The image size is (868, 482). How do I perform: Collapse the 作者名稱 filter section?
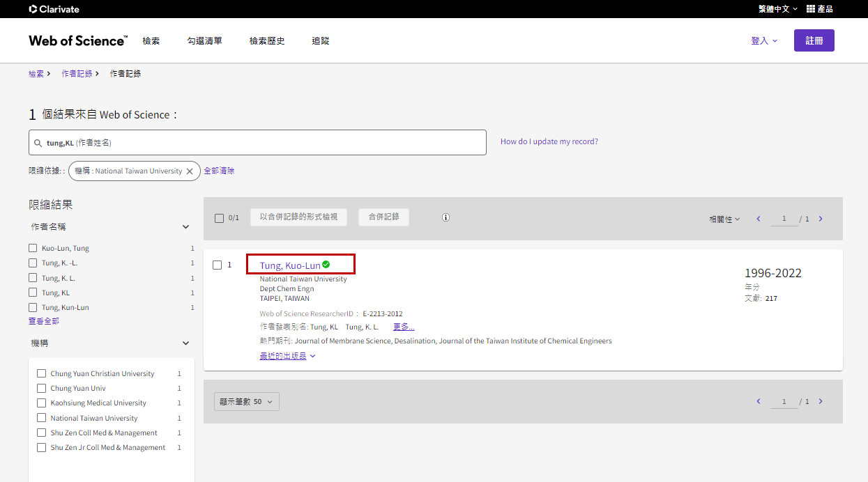pos(186,227)
